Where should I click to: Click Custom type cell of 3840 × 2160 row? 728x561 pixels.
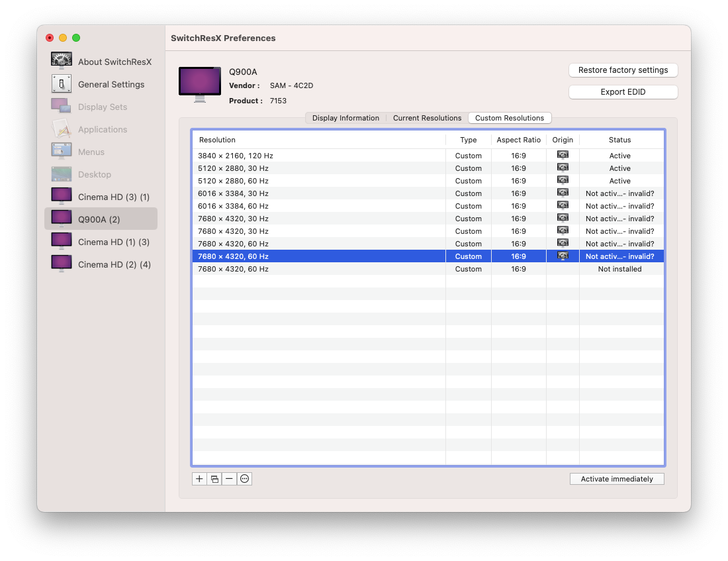(469, 156)
